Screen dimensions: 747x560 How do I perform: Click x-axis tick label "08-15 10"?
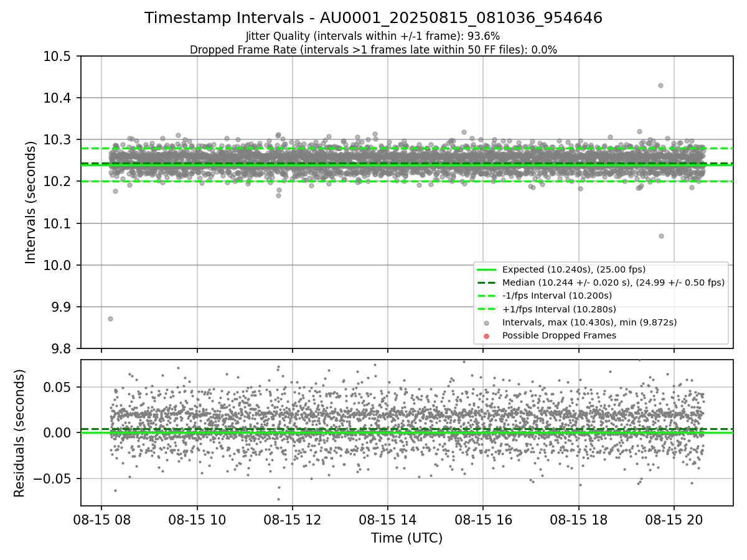(197, 519)
